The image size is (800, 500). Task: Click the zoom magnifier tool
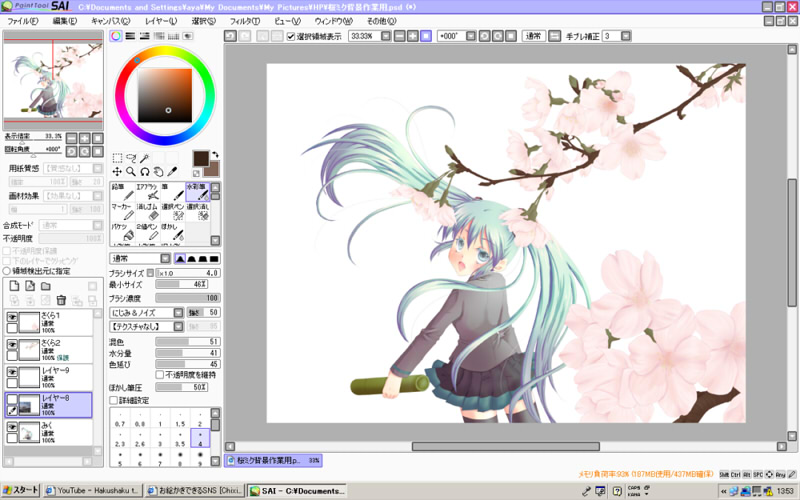[x=131, y=171]
